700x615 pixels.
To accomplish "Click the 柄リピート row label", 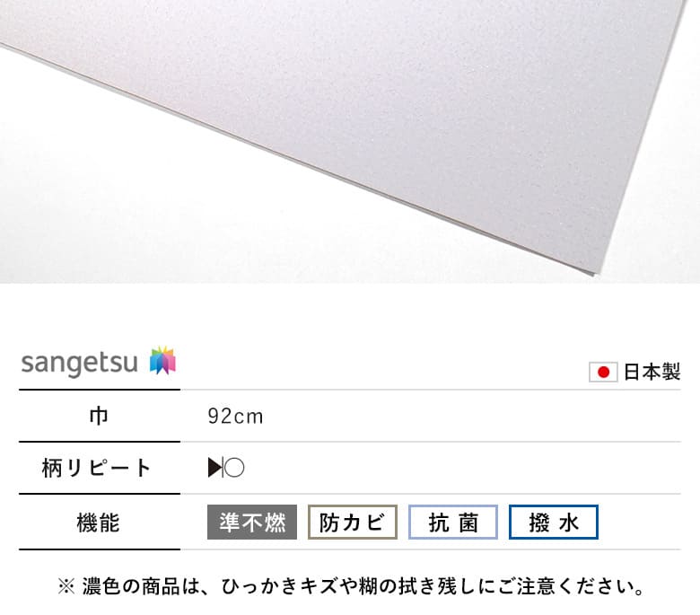I will (x=96, y=468).
